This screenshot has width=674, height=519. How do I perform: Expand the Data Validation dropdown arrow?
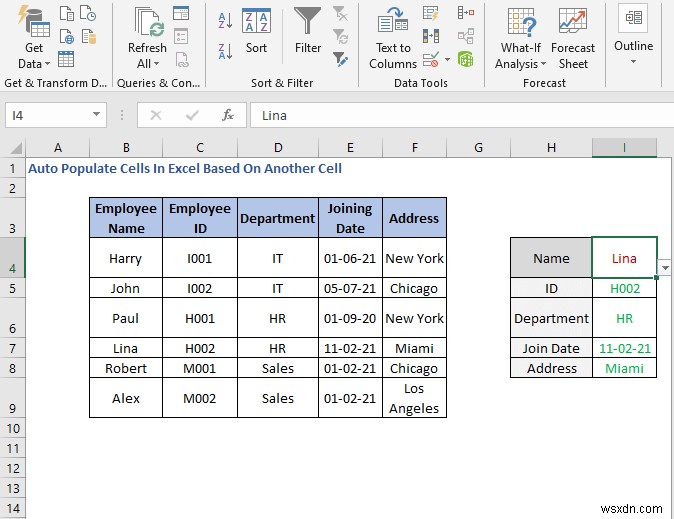(447, 59)
